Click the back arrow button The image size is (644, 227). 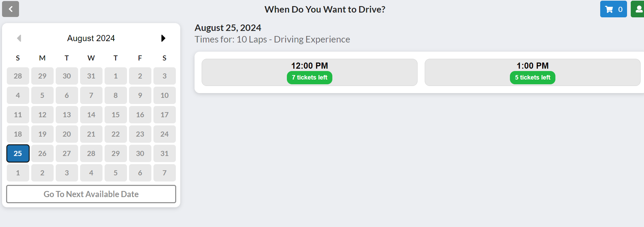pos(11,9)
